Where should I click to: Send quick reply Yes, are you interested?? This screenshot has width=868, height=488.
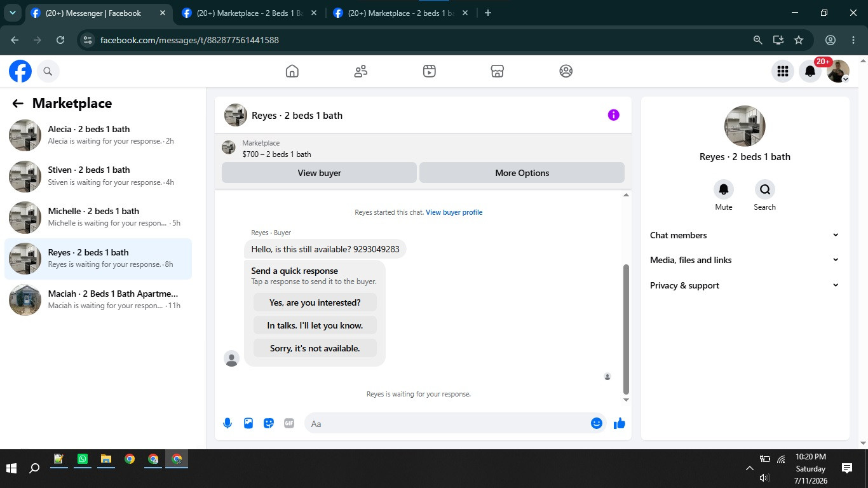(x=315, y=302)
